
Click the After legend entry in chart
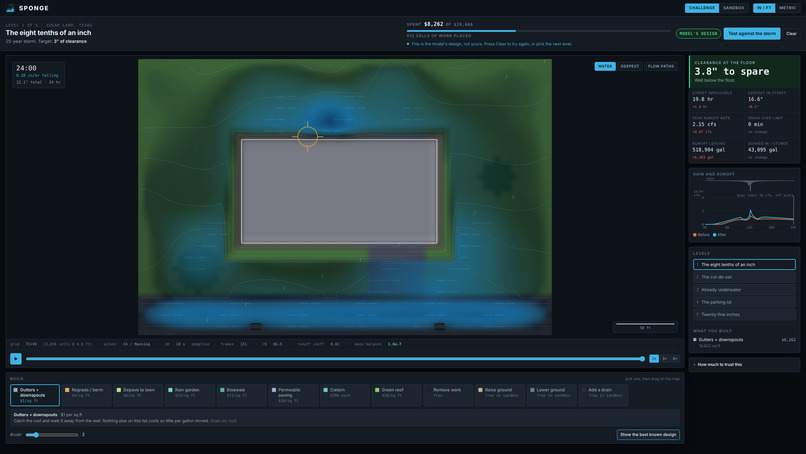[x=720, y=235]
